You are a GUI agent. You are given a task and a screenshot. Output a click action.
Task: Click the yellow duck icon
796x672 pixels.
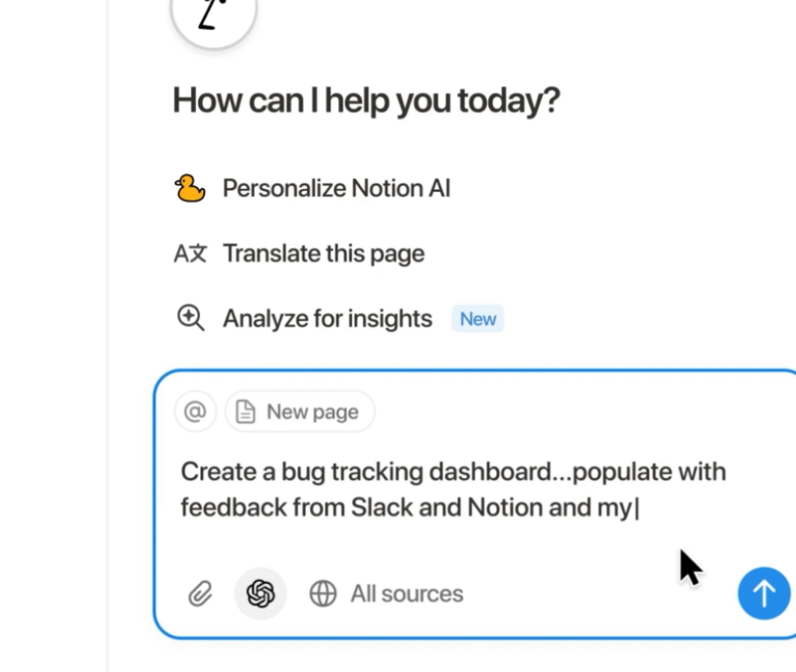pos(190,189)
